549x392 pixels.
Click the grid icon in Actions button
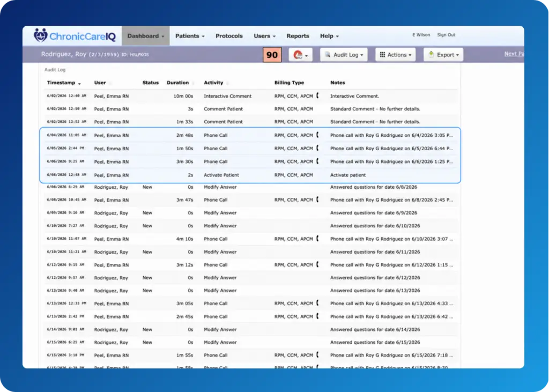tap(382, 55)
